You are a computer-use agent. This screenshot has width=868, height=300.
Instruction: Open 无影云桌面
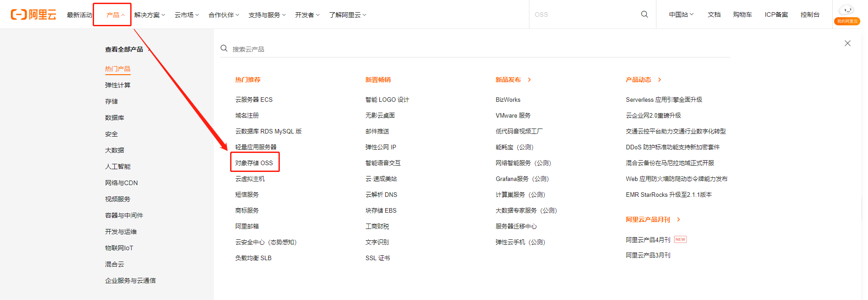point(380,115)
